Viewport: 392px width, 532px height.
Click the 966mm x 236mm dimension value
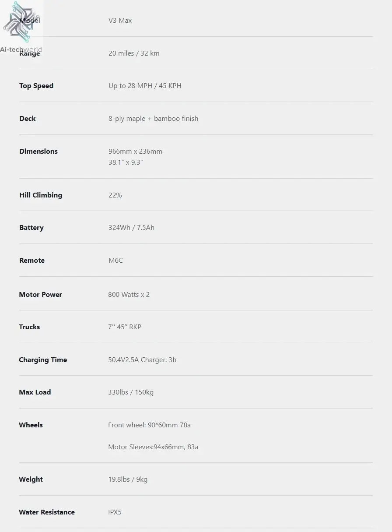tap(135, 151)
